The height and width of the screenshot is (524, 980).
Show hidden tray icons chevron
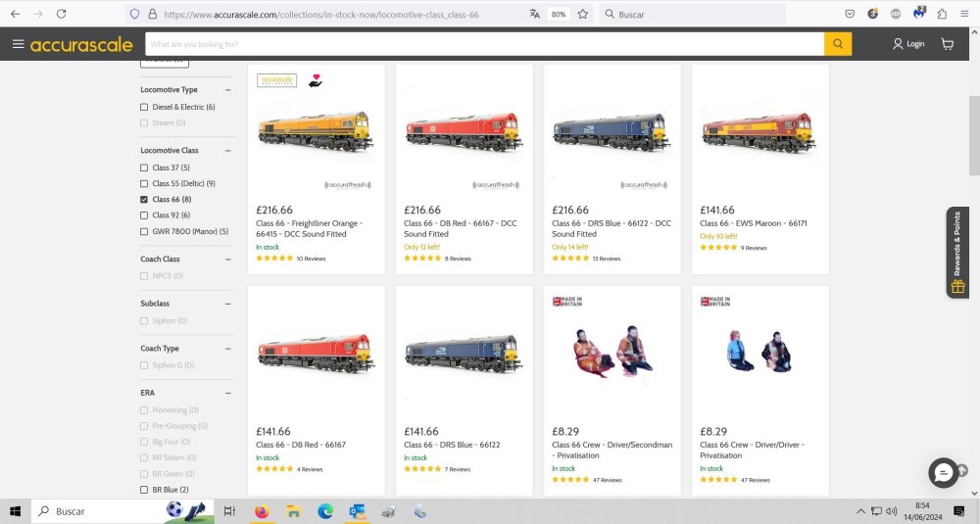[860, 511]
